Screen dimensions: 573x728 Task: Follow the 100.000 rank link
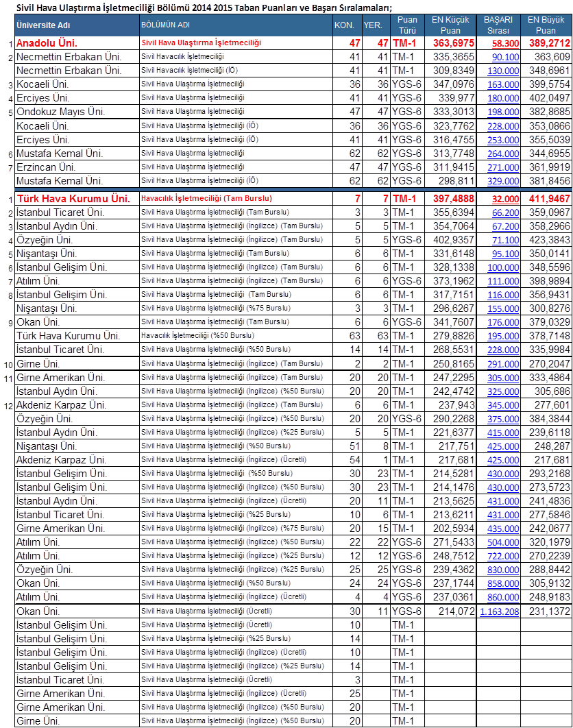pyautogui.click(x=503, y=267)
